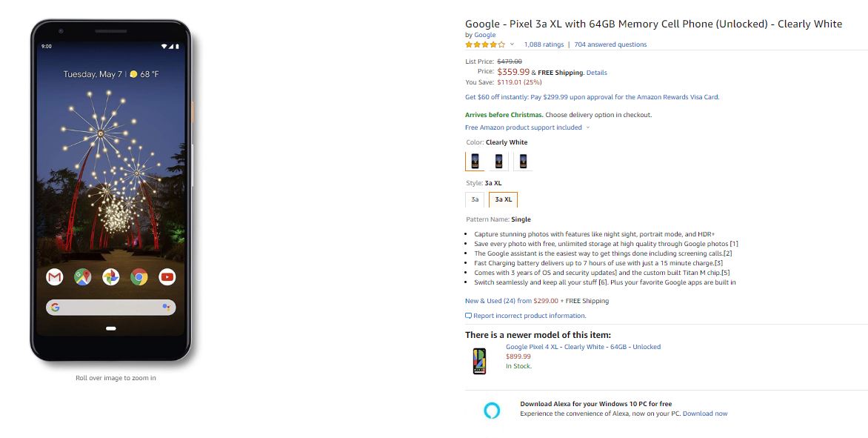The height and width of the screenshot is (438, 868).
Task: Open the 1,088 ratings link
Action: click(x=544, y=44)
